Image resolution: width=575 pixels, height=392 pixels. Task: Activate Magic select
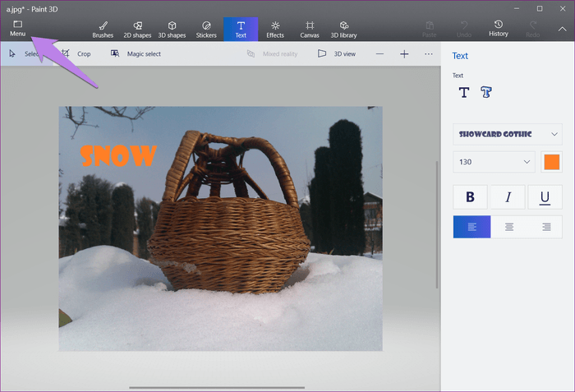(136, 54)
